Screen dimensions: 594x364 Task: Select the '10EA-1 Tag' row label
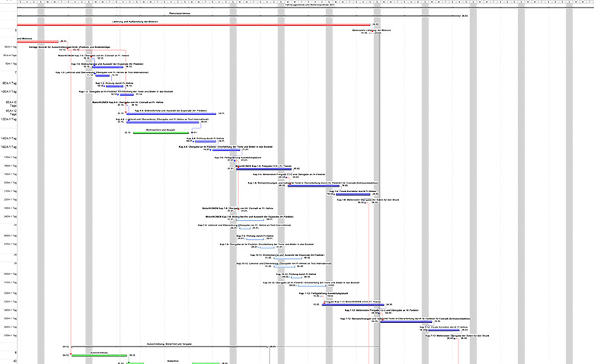pos(10,91)
